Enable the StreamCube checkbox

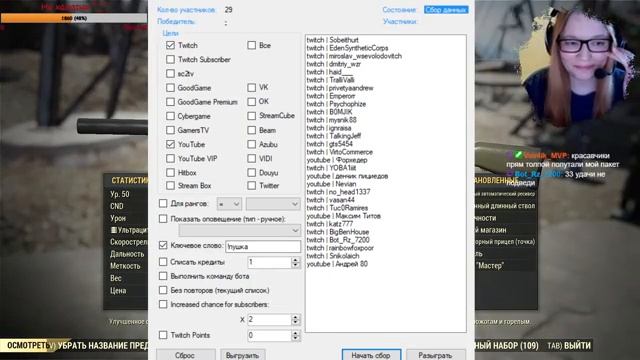click(251, 116)
